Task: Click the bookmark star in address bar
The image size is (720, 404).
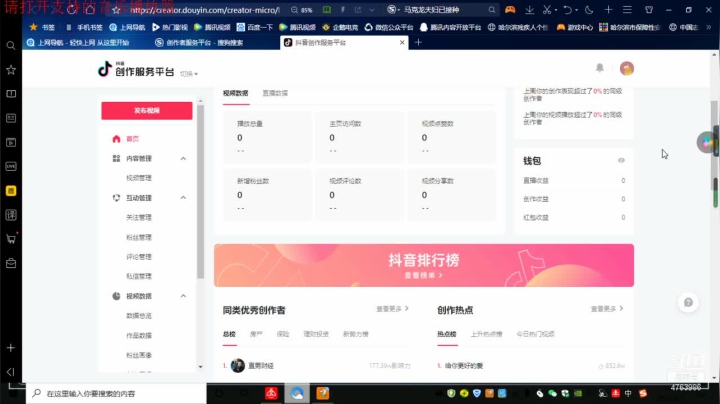Action: point(116,10)
